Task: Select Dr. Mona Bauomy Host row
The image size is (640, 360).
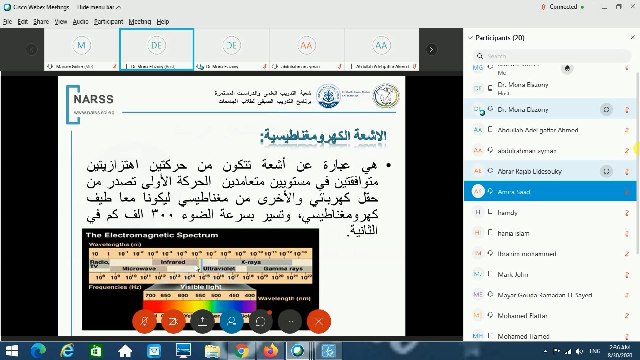Action: [550, 88]
